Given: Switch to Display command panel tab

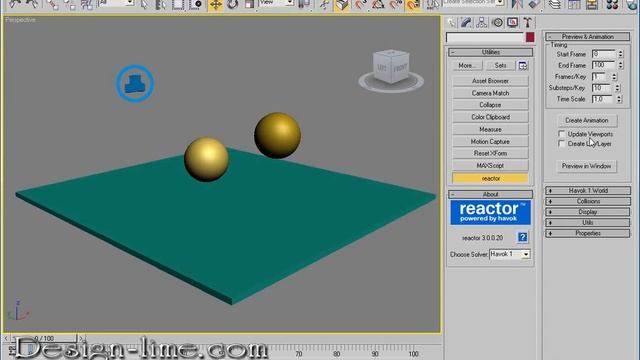Looking at the screenshot, I should pyautogui.click(x=513, y=22).
